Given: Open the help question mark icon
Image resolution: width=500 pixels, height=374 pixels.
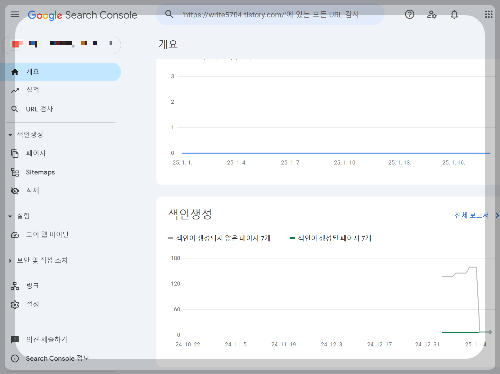Looking at the screenshot, I should tap(409, 14).
